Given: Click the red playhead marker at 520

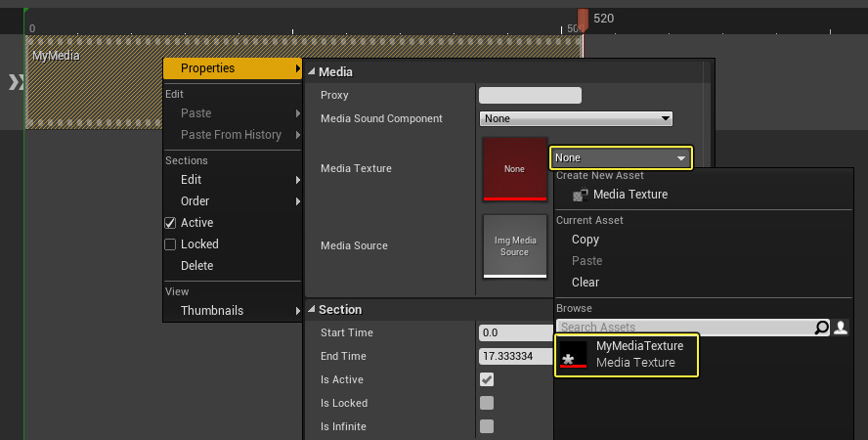Looking at the screenshot, I should pyautogui.click(x=583, y=20).
